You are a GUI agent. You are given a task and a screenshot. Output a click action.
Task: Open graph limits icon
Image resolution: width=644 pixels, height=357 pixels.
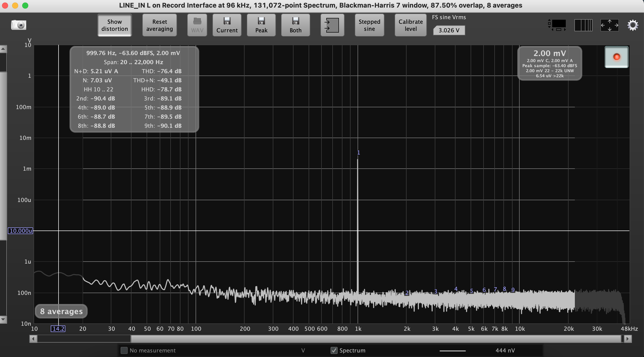tap(557, 25)
